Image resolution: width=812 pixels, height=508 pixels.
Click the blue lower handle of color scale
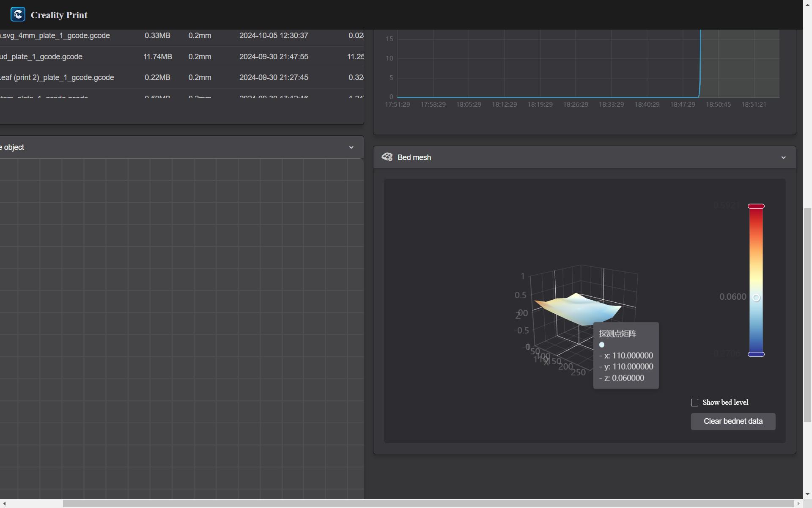(756, 354)
